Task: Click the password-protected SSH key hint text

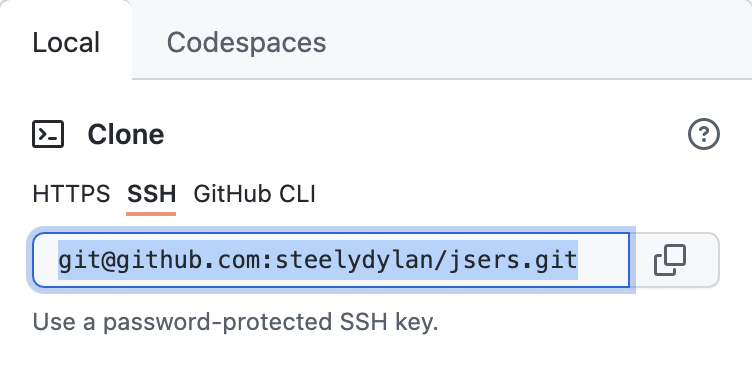Action: (x=235, y=322)
